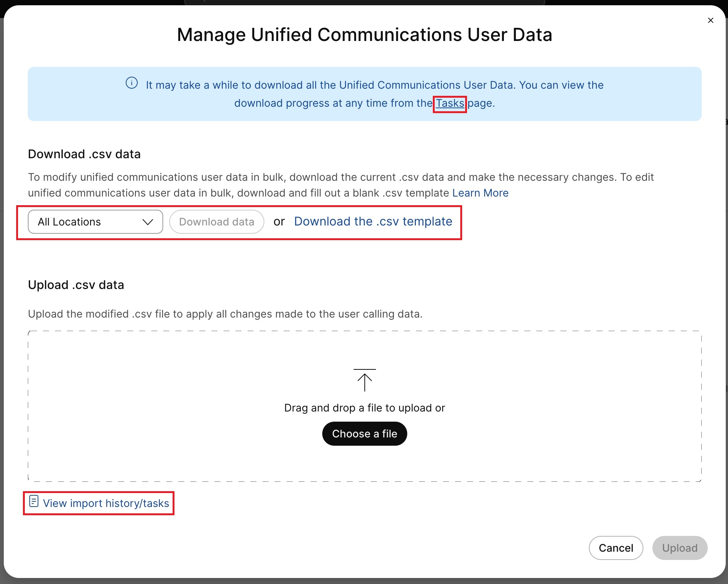Click the document icon beside import history
Viewport: 728px width, 584px height.
(x=34, y=503)
